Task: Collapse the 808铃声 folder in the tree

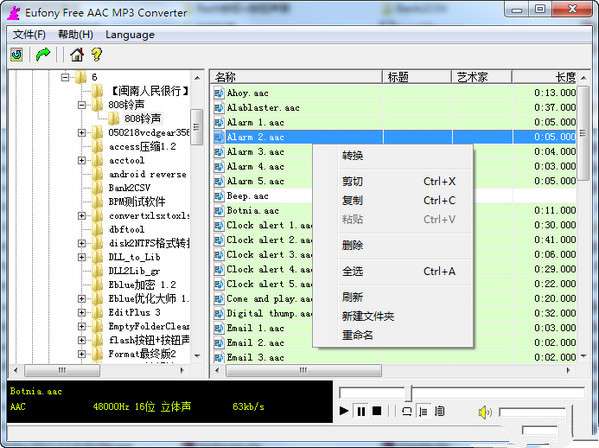Action: tap(81, 105)
